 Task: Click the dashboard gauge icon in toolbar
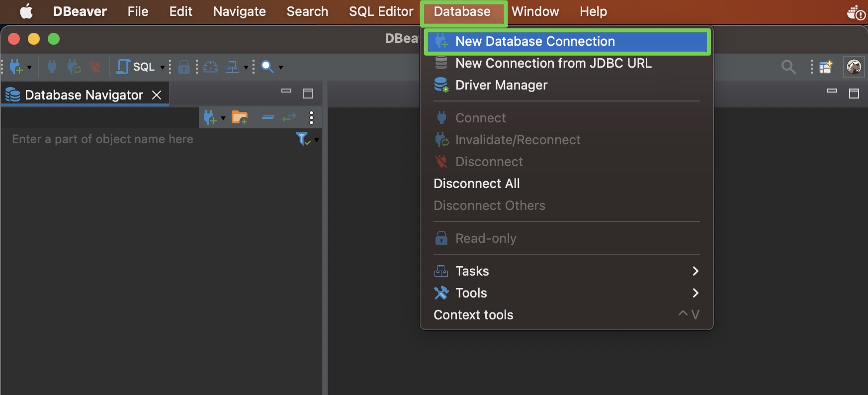[211, 67]
